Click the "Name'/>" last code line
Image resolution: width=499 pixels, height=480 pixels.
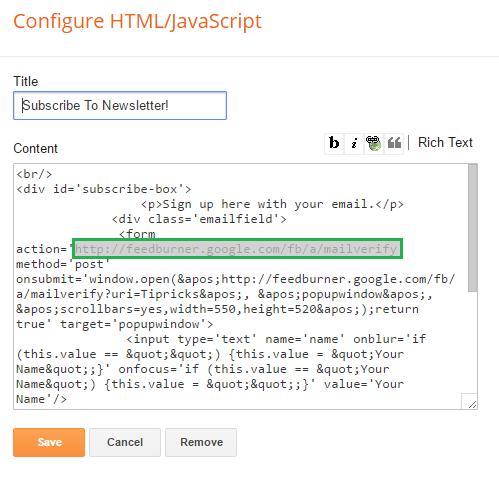tap(41, 399)
